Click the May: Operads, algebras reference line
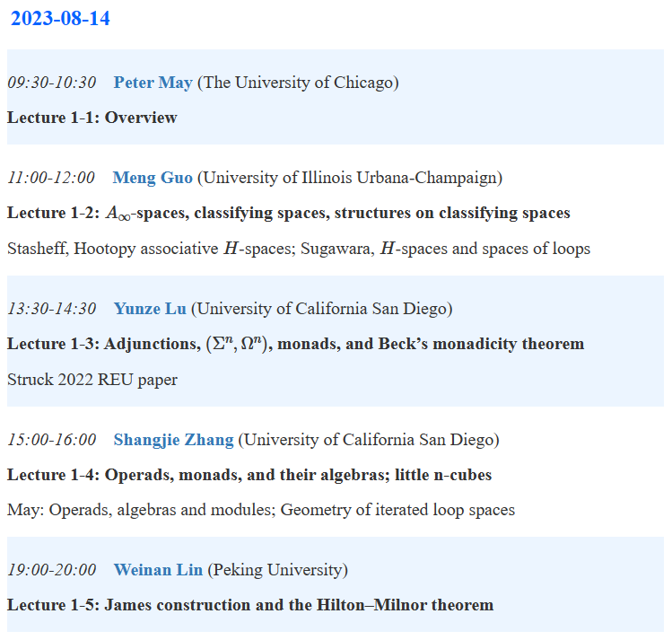The height and width of the screenshot is (640, 672). (261, 510)
